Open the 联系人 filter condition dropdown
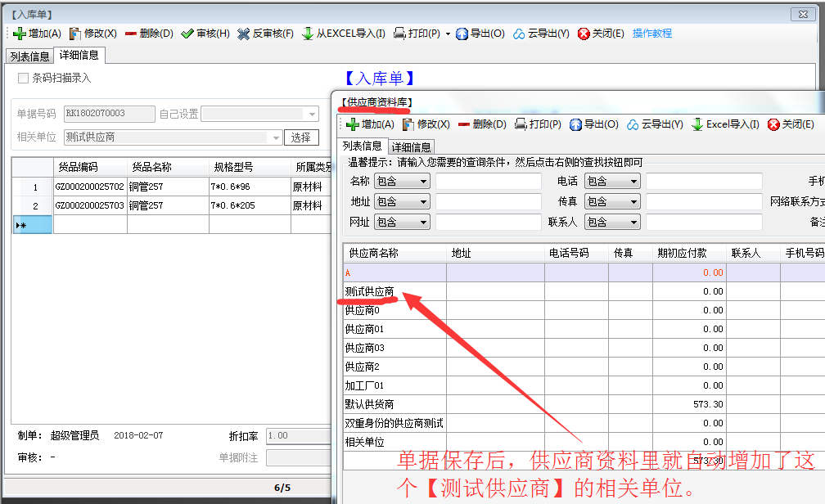Screen dimensions: 825x504 612,222
